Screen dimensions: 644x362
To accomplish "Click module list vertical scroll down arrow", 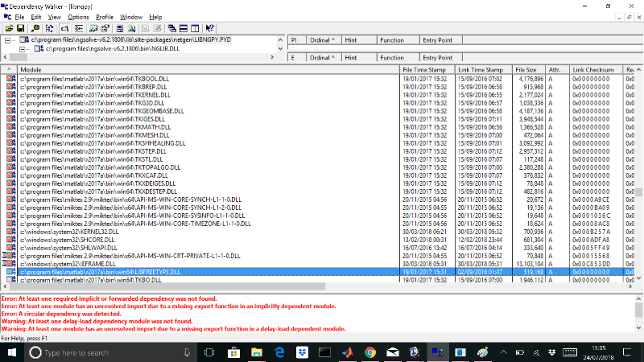I will [x=638, y=278].
